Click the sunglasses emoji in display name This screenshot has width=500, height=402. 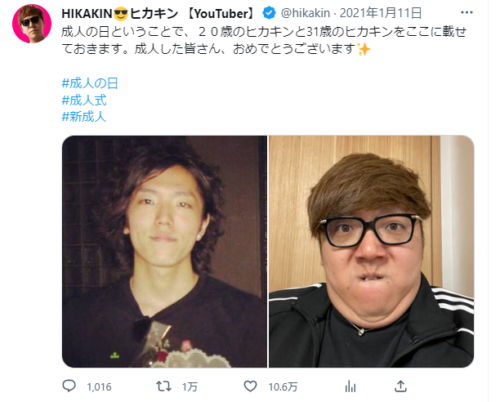(121, 14)
